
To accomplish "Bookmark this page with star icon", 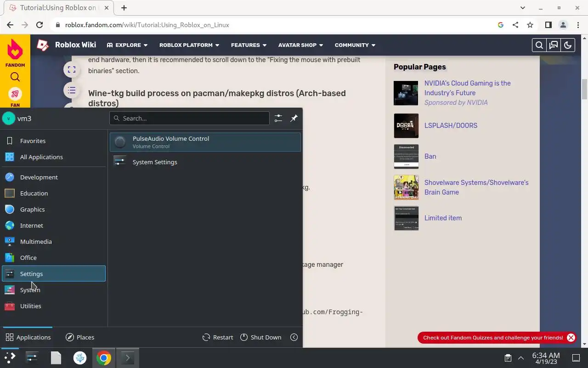I will (x=530, y=25).
